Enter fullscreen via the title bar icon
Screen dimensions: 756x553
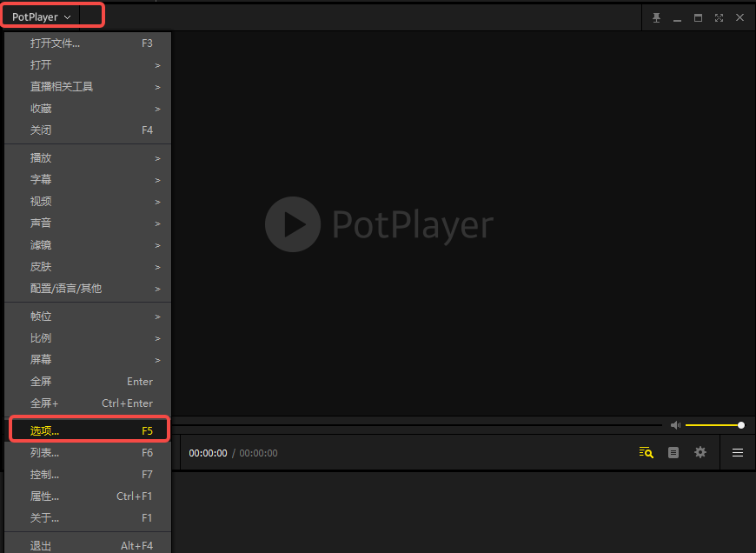pyautogui.click(x=719, y=17)
